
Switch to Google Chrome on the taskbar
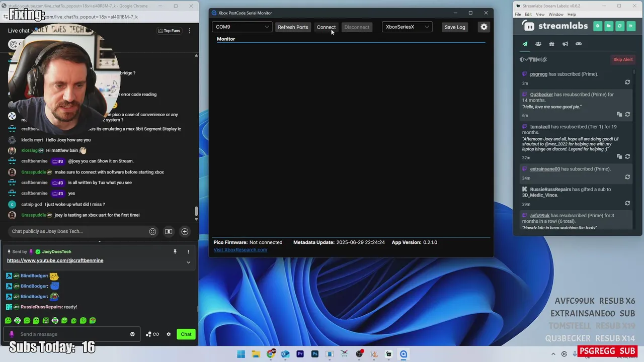271,354
